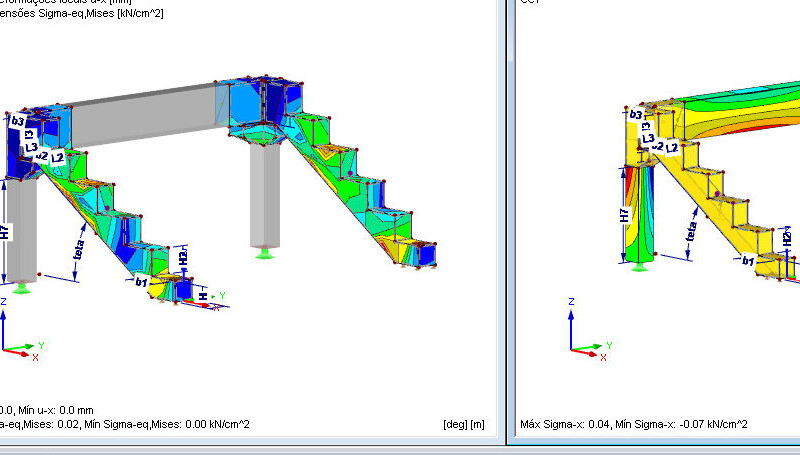Select the teta angle label in right view

pos(691,231)
